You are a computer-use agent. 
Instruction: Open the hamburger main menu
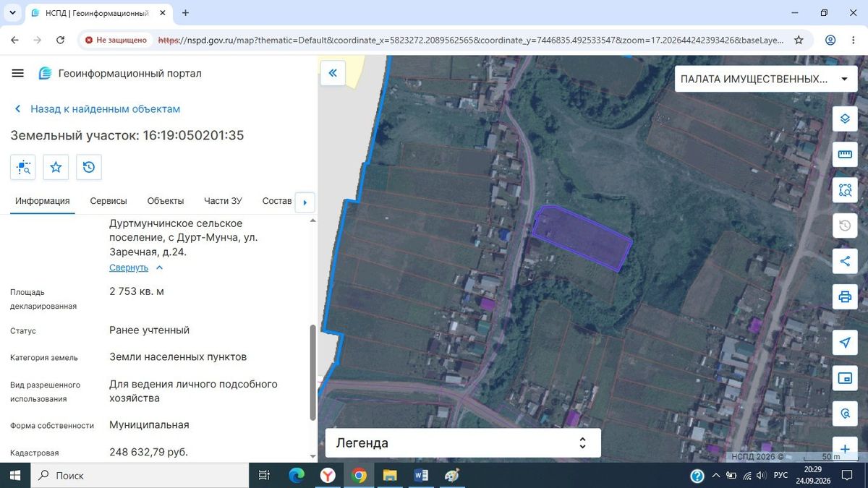(x=18, y=73)
